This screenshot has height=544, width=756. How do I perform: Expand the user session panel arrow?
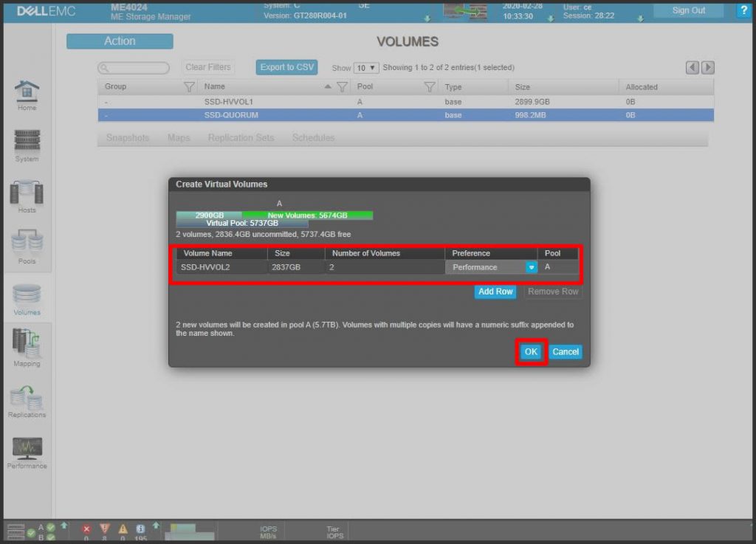pos(640,18)
